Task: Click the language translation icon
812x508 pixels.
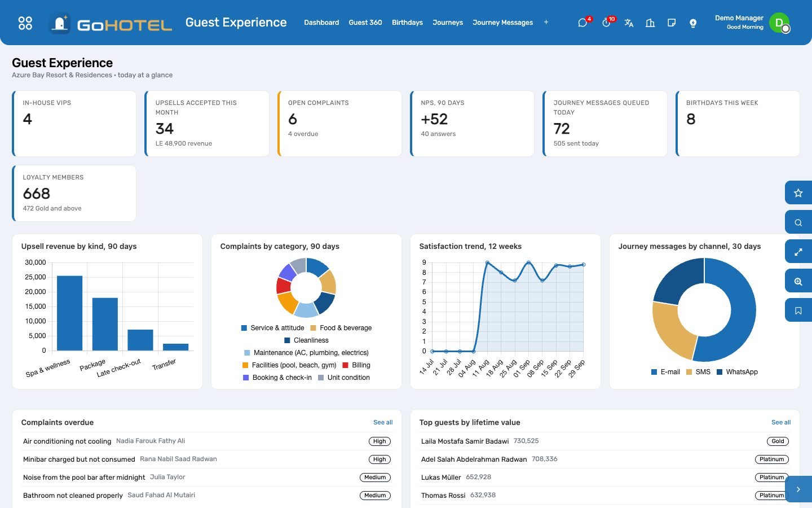Action: pos(629,23)
